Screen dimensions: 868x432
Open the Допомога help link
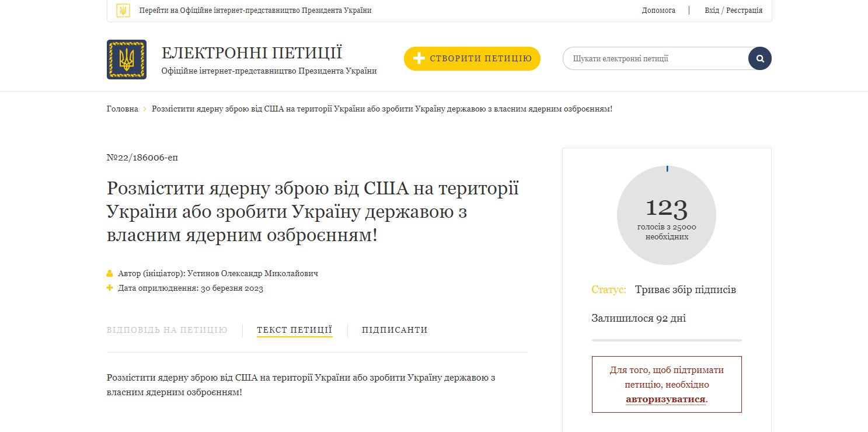tap(658, 11)
